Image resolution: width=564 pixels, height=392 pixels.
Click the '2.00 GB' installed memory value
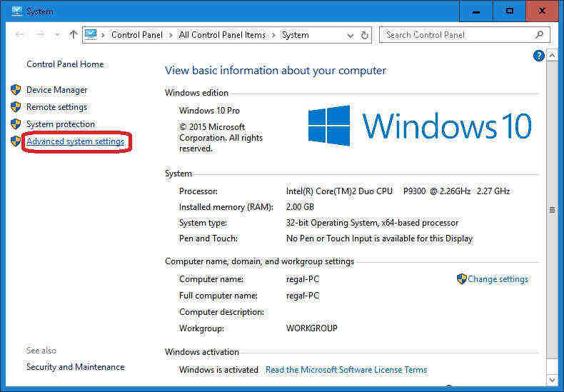click(x=300, y=207)
